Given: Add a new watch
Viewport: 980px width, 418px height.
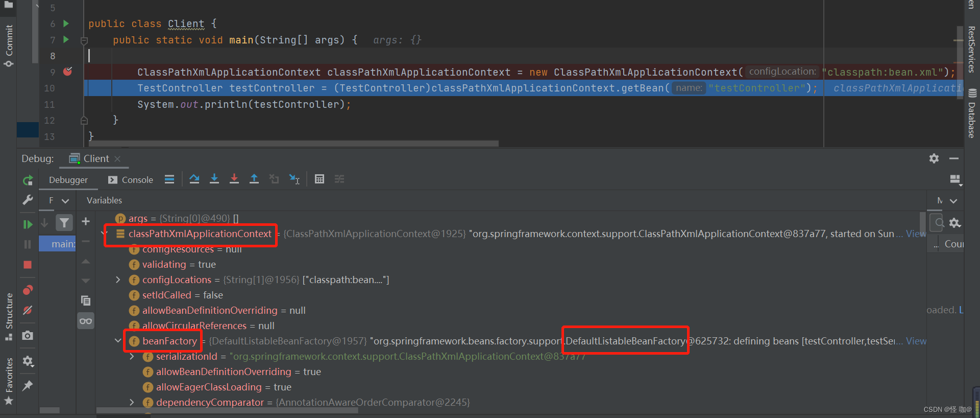Looking at the screenshot, I should coord(86,221).
